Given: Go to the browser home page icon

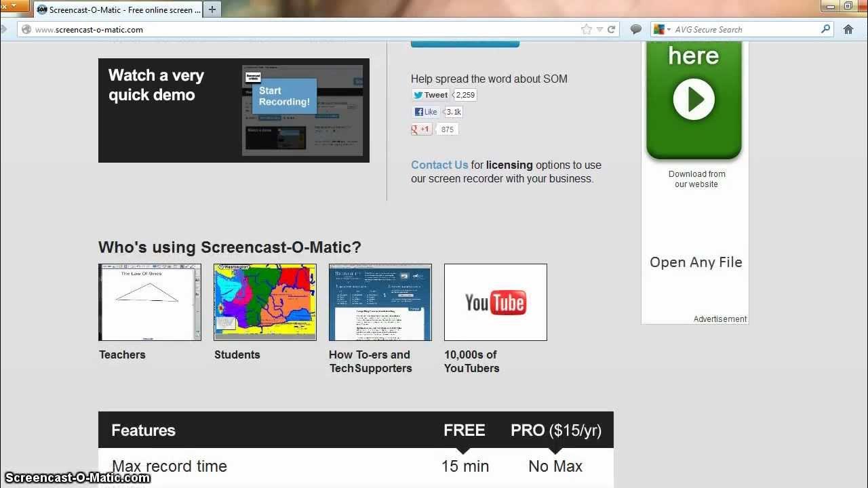Looking at the screenshot, I should tap(848, 29).
